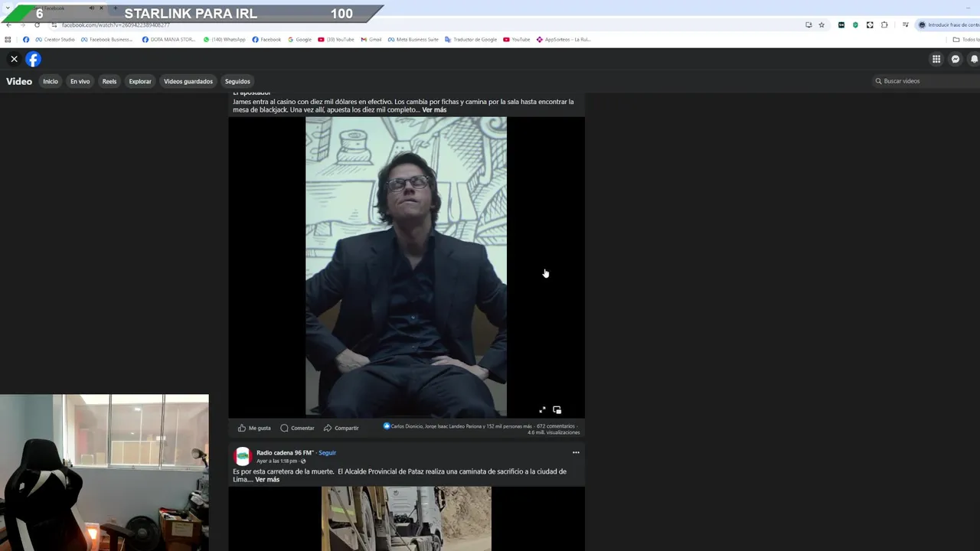980x551 pixels.
Task: Open the notifications bell
Action: (974, 59)
